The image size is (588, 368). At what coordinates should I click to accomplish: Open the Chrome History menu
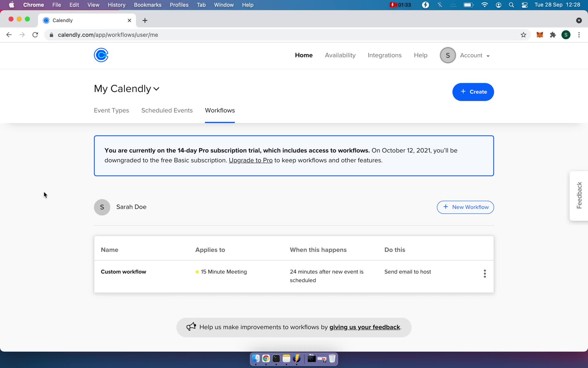(x=116, y=5)
